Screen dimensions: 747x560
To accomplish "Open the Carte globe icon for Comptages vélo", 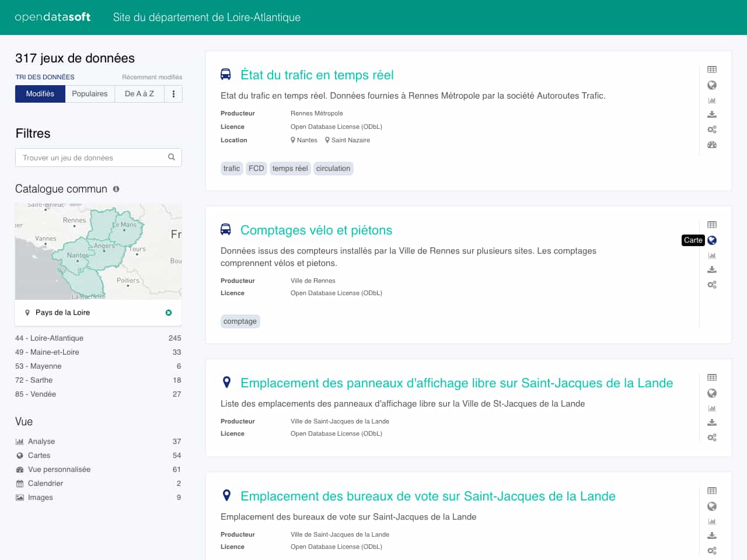I will (711, 240).
